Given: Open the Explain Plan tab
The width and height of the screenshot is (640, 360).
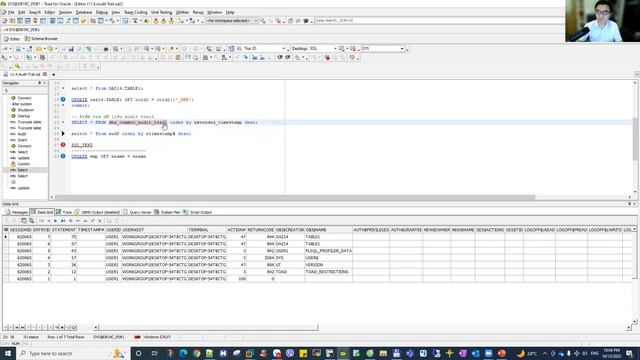Looking at the screenshot, I should [x=167, y=212].
